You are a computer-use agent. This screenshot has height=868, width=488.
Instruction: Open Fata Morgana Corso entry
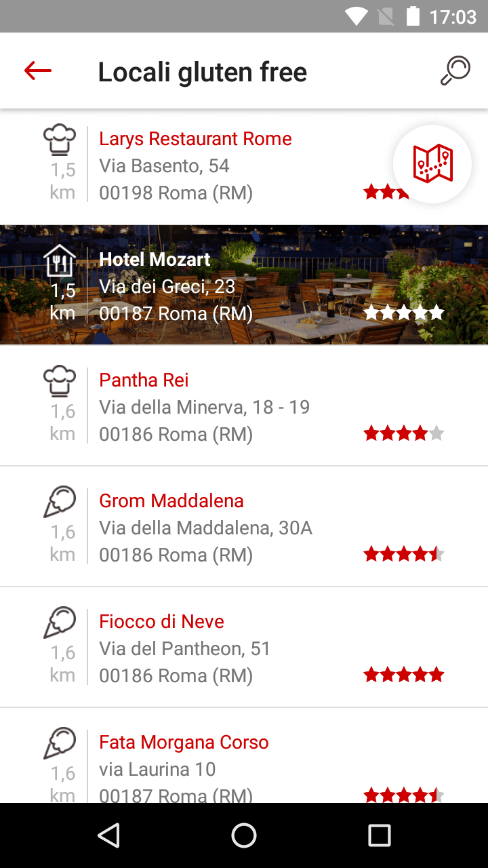[x=184, y=743]
